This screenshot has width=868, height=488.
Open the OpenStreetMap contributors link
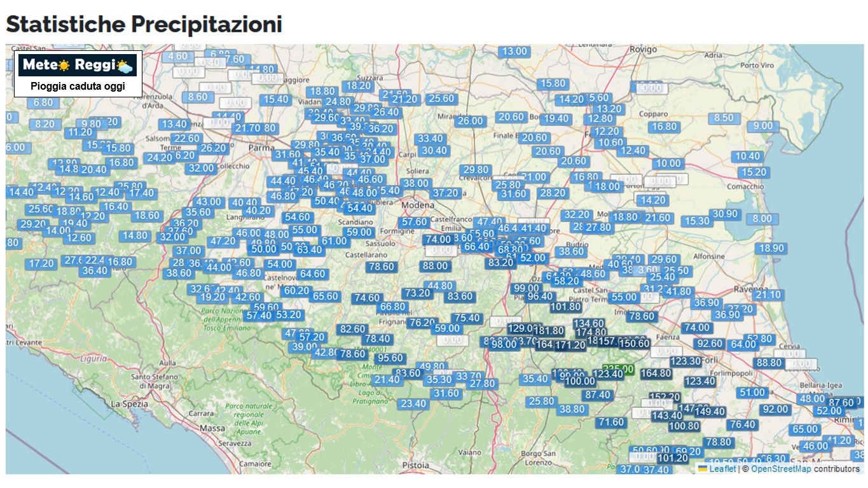click(781, 469)
